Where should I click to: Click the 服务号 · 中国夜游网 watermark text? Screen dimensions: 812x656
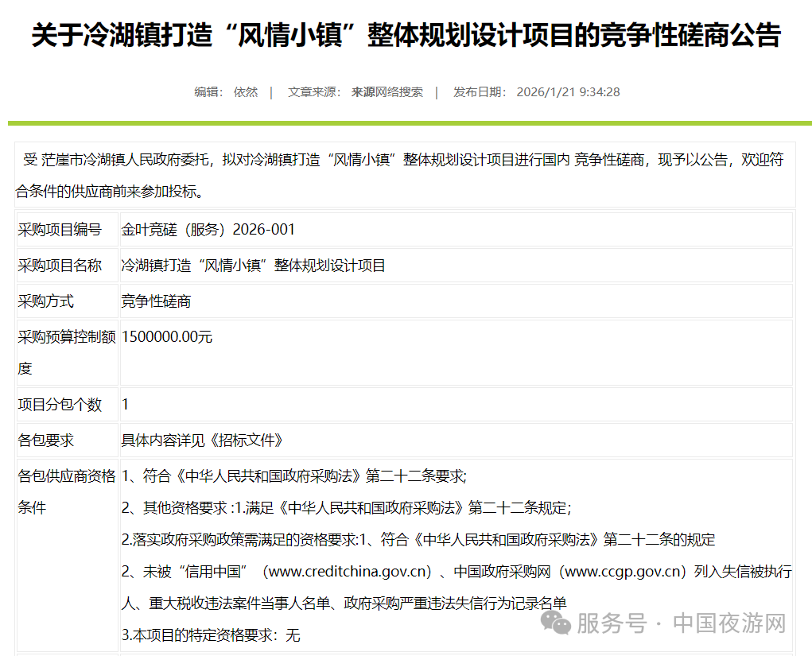[x=681, y=623]
